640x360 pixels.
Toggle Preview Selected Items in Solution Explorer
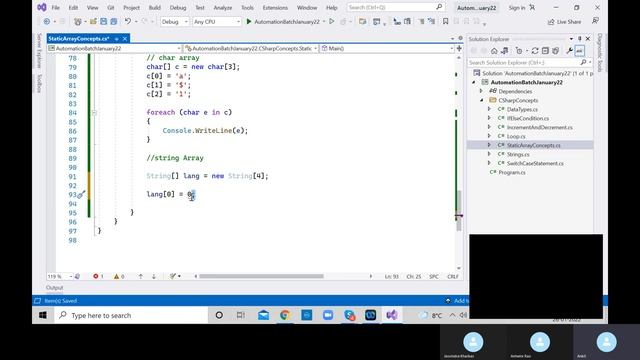tap(580, 51)
